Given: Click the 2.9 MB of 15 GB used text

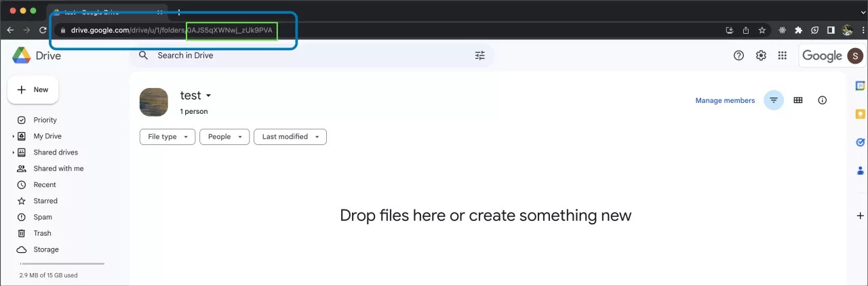Looking at the screenshot, I should (48, 275).
